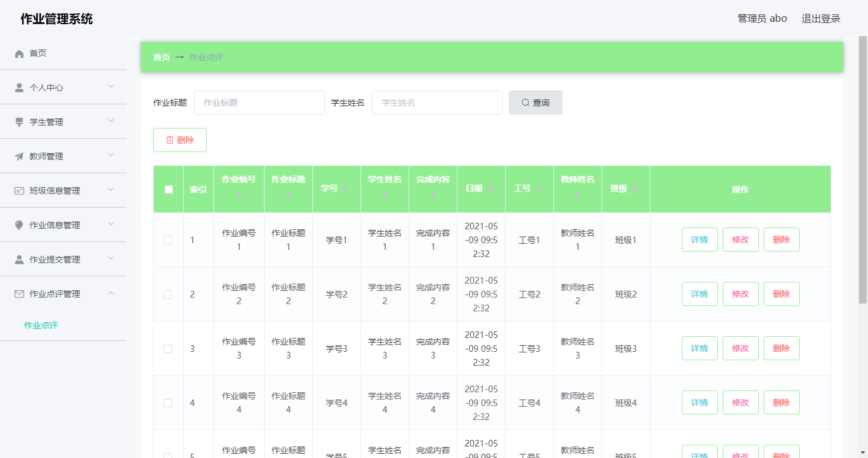The width and height of the screenshot is (868, 458).
Task: Click the home icon beside 首页 in sidebar
Action: click(x=19, y=54)
